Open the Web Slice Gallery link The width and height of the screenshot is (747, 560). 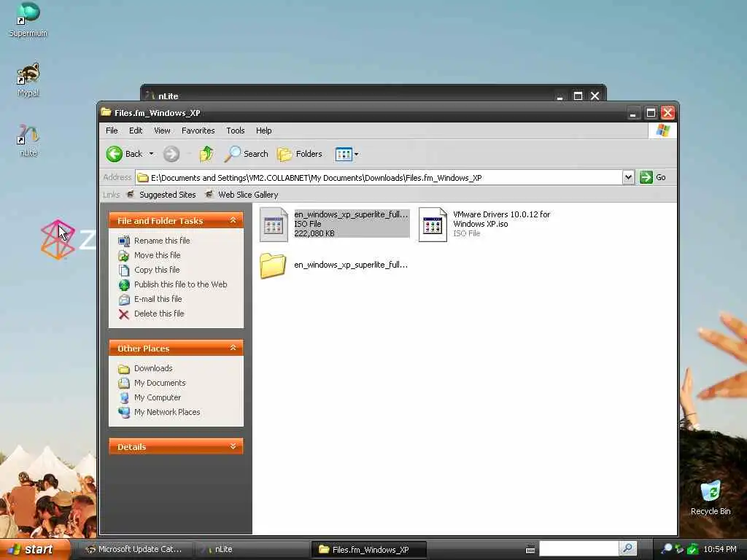[242, 194]
